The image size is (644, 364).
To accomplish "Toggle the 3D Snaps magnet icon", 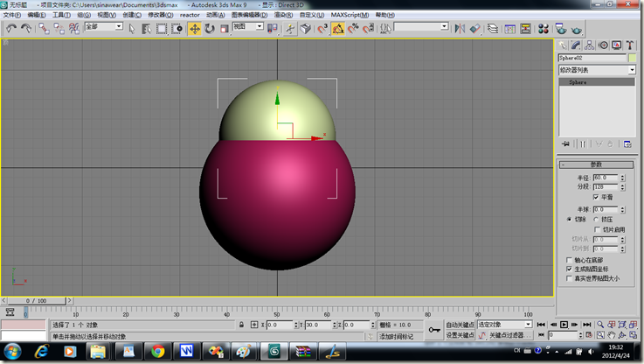I will coord(322,29).
